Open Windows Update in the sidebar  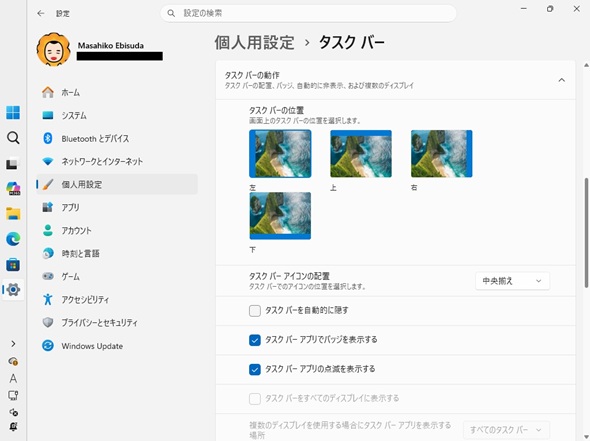[x=117, y=346]
